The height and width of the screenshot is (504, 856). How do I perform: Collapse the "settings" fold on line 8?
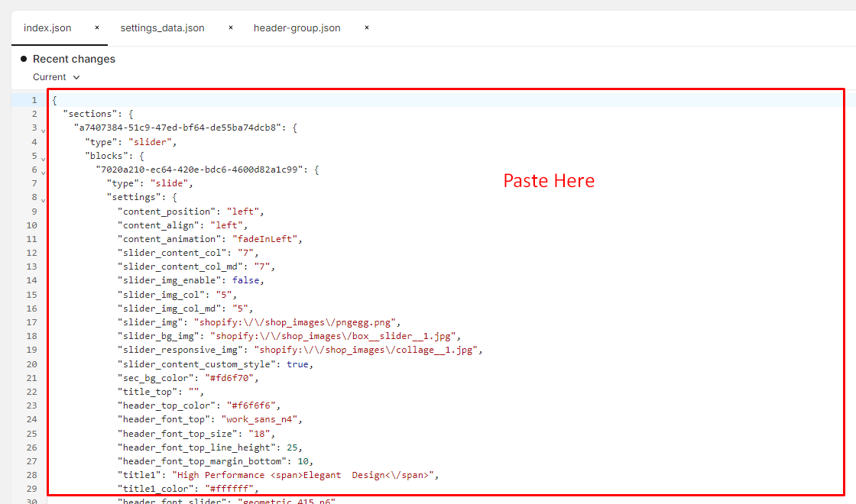point(43,200)
